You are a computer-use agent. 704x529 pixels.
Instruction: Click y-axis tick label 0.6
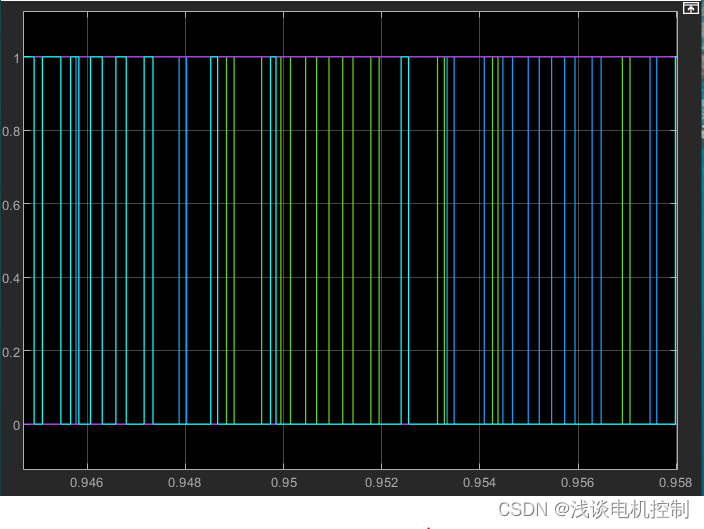click(11, 205)
